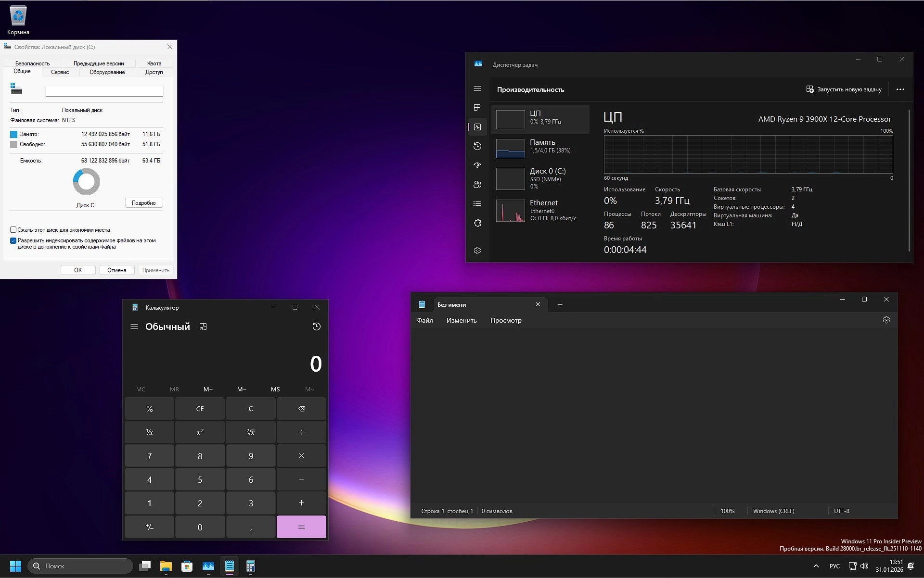Expand Task Manager hamburger navigation menu

pyautogui.click(x=477, y=89)
